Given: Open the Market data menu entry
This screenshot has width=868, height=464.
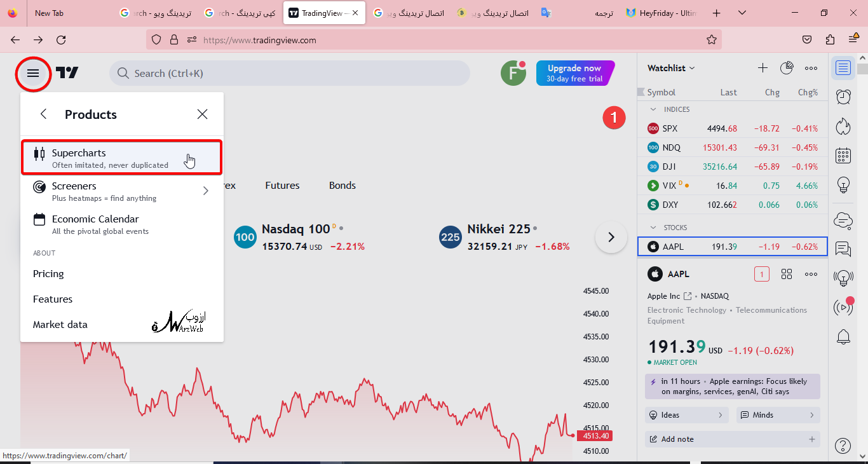Looking at the screenshot, I should click(x=60, y=325).
